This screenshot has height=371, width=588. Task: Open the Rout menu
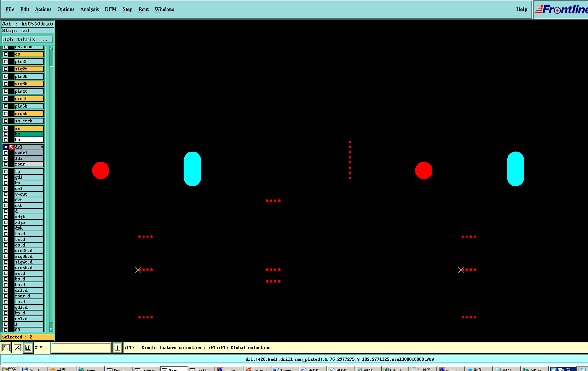coord(144,9)
